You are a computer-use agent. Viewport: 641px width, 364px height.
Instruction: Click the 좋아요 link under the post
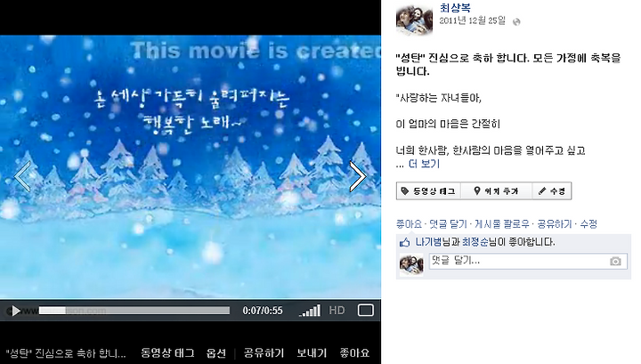coord(409,224)
